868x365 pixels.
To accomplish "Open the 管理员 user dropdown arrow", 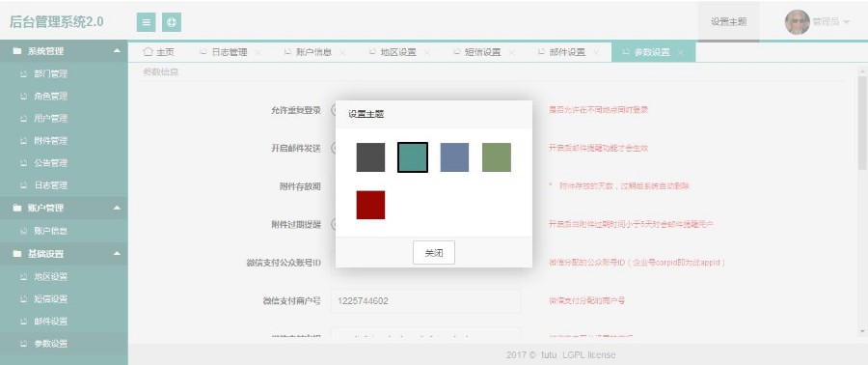I will (847, 23).
